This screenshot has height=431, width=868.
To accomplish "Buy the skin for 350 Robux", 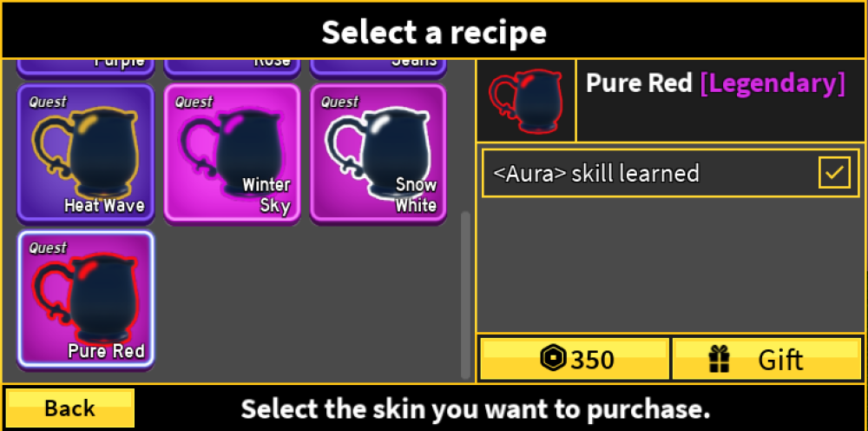I will pos(575,359).
